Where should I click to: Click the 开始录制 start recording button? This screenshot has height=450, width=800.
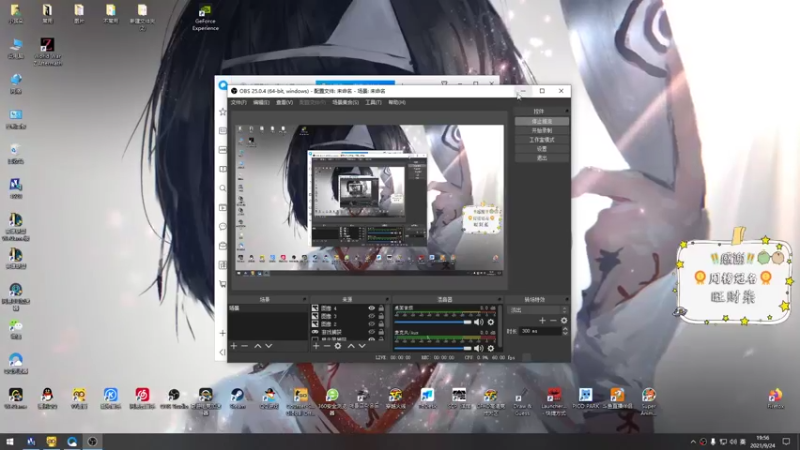click(x=541, y=131)
